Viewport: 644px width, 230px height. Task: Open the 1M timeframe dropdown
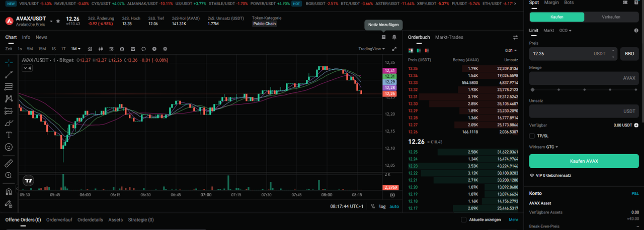(x=75, y=49)
